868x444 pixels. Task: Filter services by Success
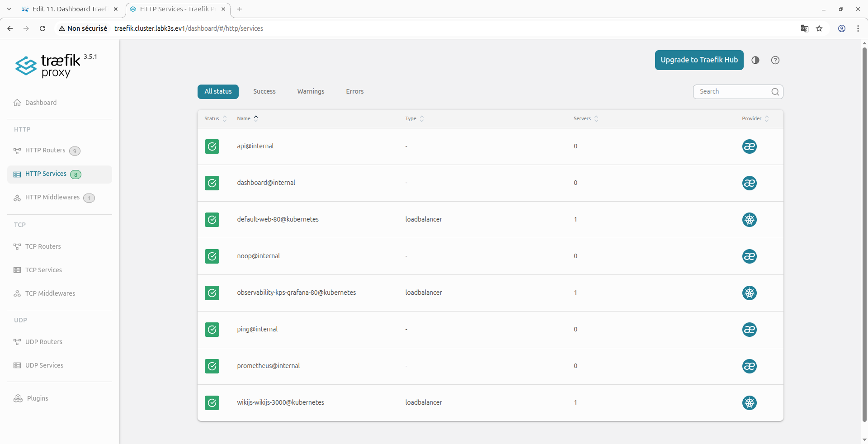(x=264, y=92)
